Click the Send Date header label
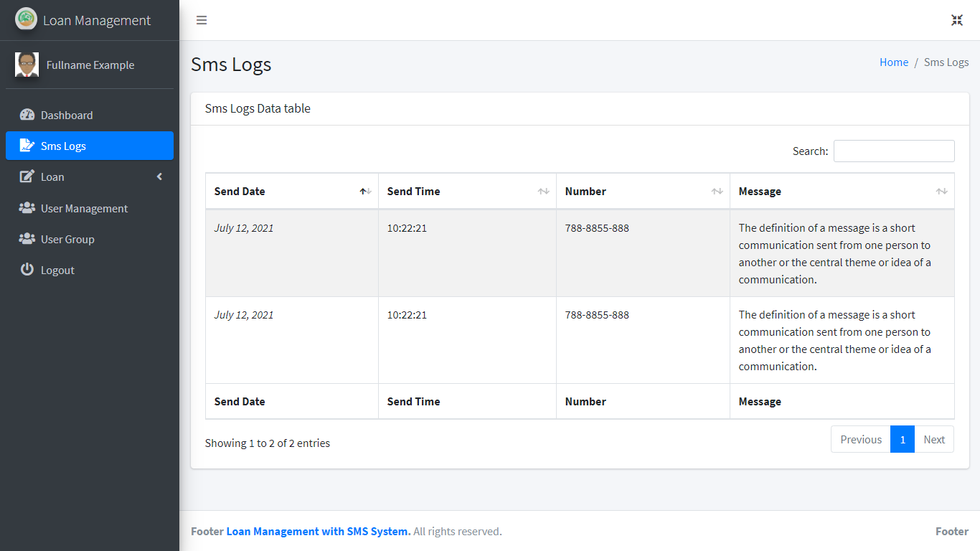Screen dimensions: 980x551 click(x=240, y=192)
